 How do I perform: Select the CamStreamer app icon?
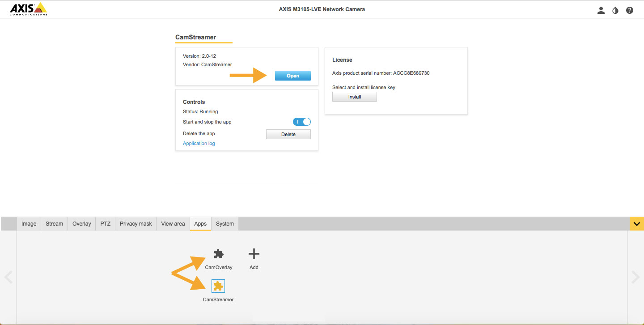click(218, 286)
